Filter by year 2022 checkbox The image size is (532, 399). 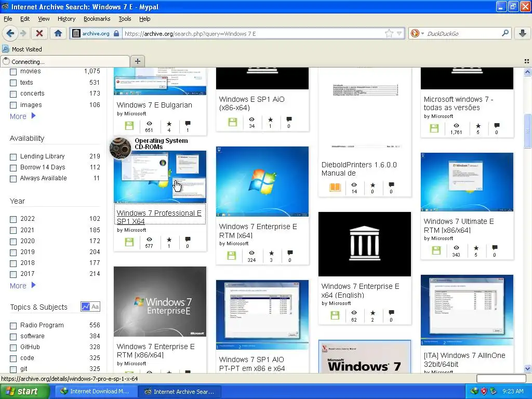point(13,219)
